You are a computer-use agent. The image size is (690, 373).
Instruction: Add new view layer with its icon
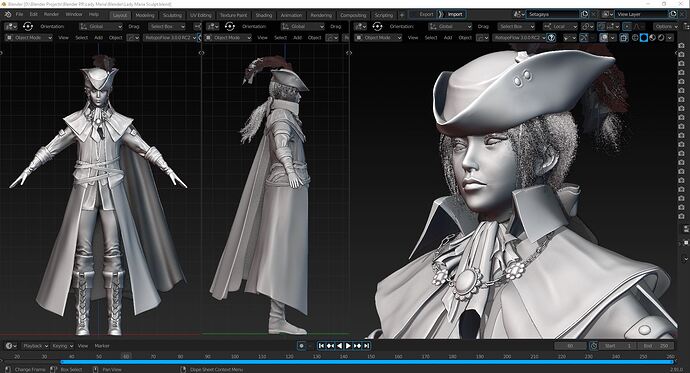[673, 14]
